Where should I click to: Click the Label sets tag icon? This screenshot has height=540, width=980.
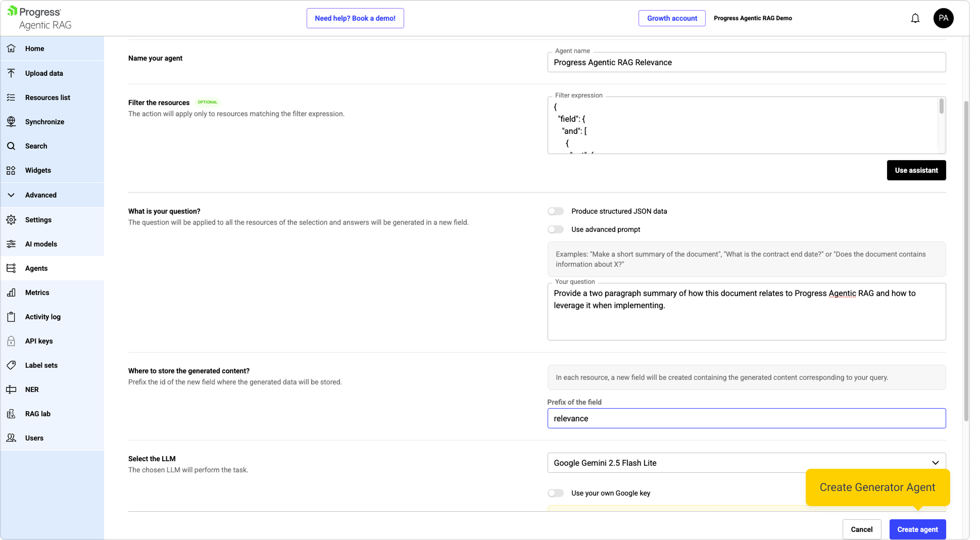point(11,365)
